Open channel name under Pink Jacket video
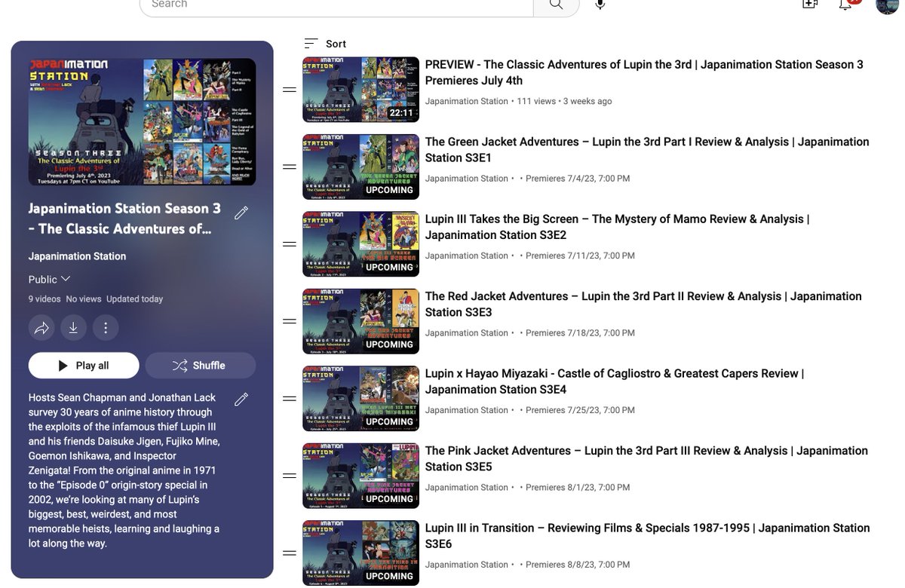The width and height of the screenshot is (905, 588). (x=467, y=487)
